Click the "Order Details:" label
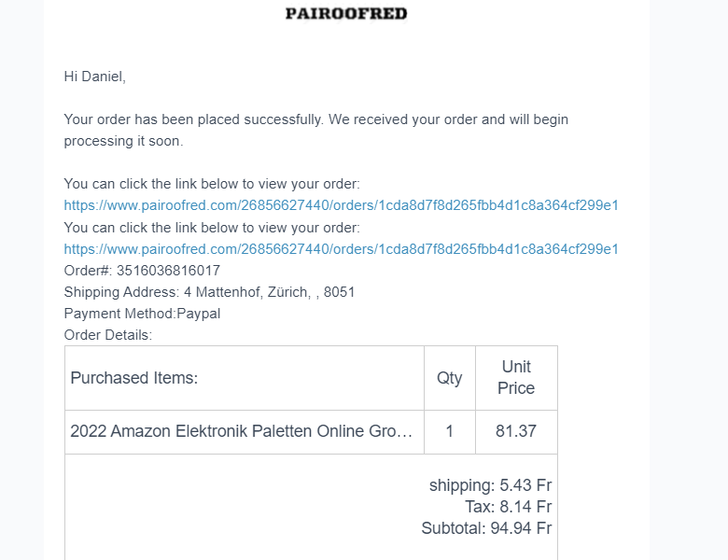728x560 pixels. click(x=107, y=335)
